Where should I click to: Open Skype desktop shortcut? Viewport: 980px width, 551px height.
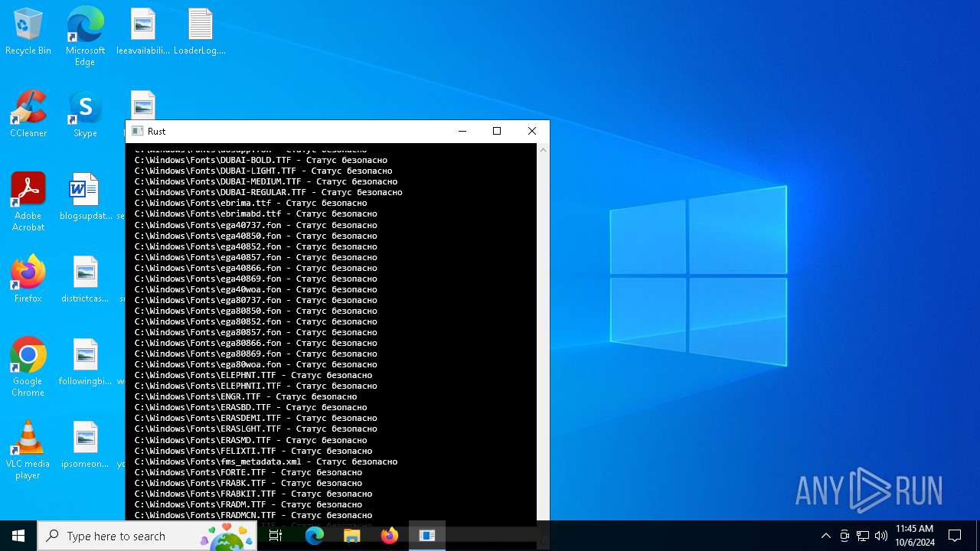[85, 115]
